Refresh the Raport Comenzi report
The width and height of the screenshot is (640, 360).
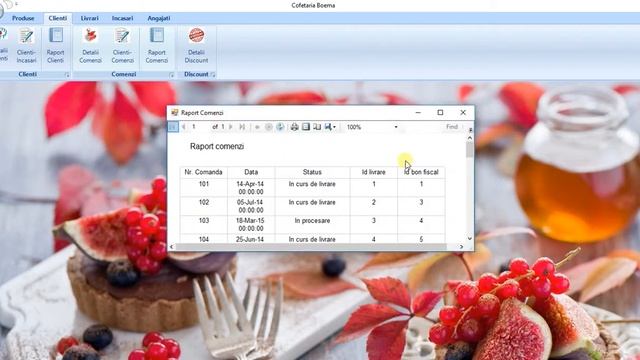[280, 127]
